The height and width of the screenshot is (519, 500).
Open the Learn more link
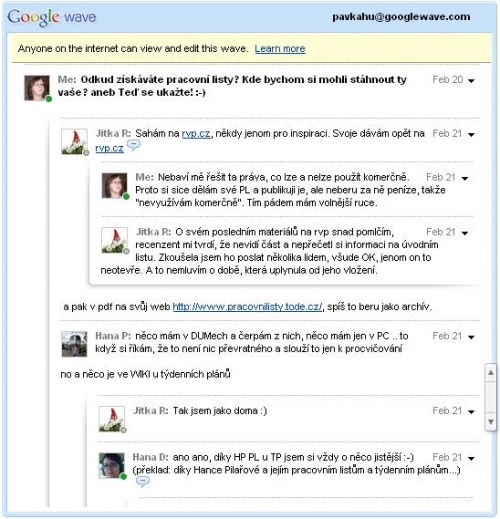(280, 49)
